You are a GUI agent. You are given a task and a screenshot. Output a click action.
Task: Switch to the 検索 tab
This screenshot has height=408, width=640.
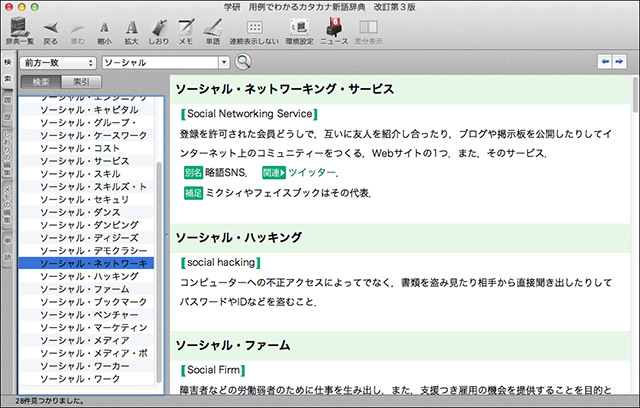[x=41, y=82]
